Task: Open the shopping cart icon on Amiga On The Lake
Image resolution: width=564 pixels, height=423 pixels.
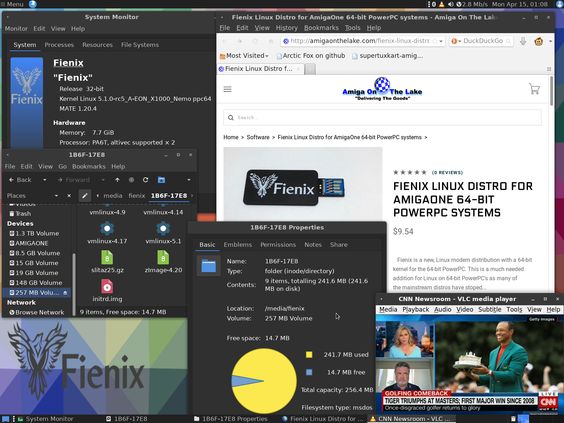Action: click(x=534, y=89)
